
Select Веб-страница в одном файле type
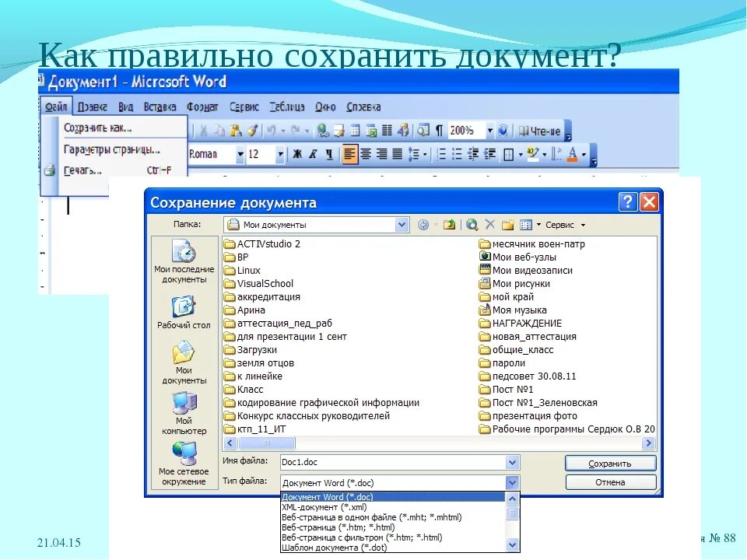(x=392, y=517)
